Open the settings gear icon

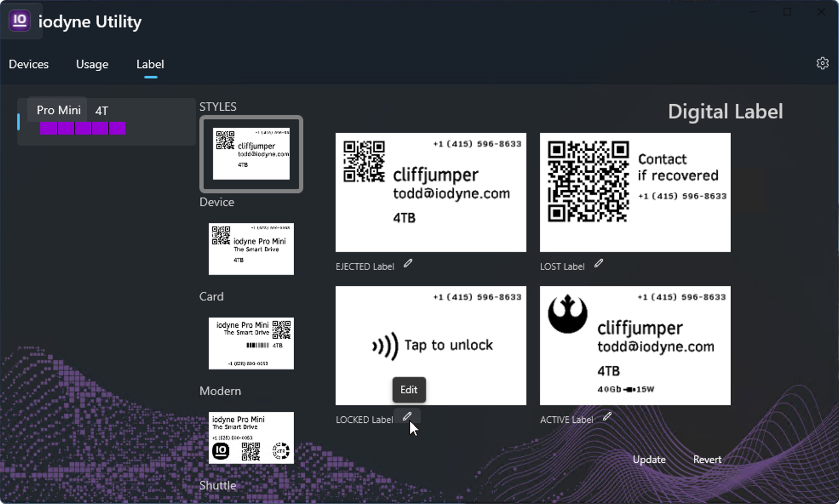(x=822, y=63)
